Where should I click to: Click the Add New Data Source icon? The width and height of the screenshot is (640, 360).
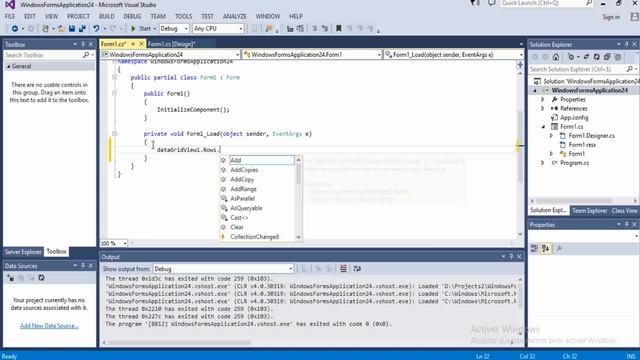pos(10,278)
